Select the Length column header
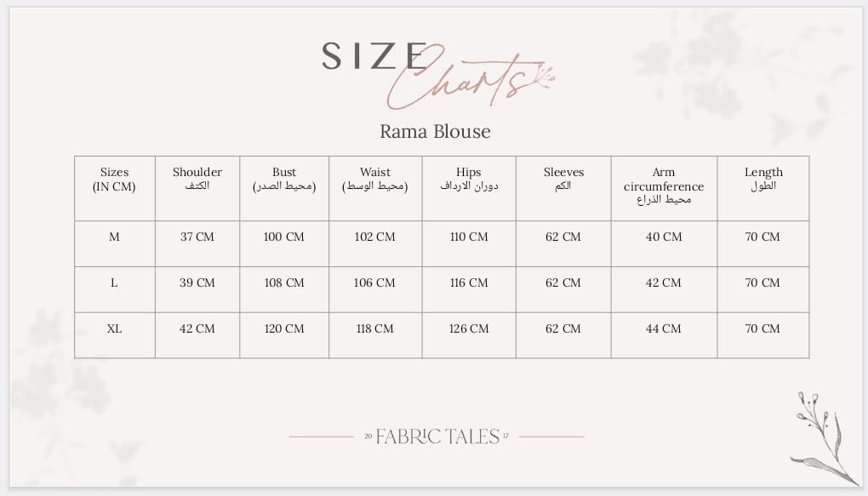 click(763, 180)
